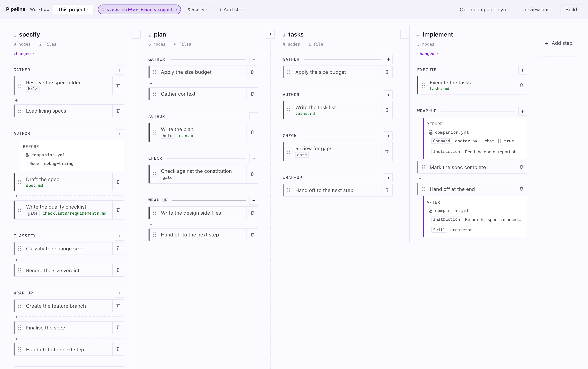Delete the Record the size verdict node
588x369 pixels.
pos(118,270)
